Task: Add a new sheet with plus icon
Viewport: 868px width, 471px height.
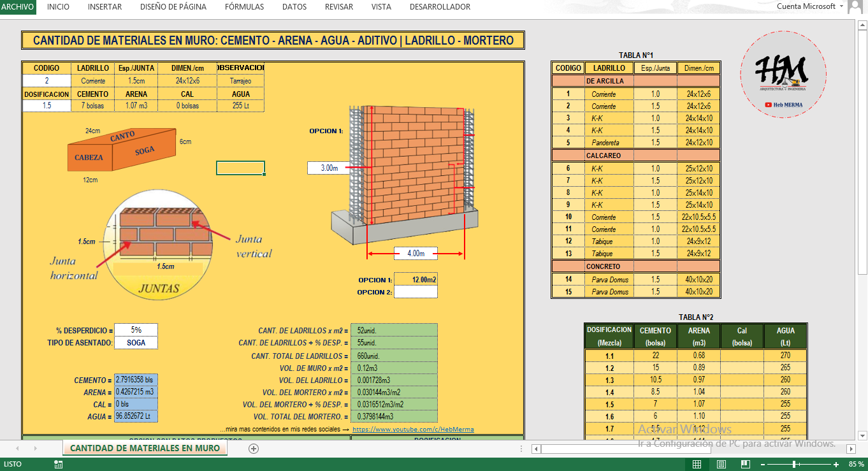Action: (254, 449)
